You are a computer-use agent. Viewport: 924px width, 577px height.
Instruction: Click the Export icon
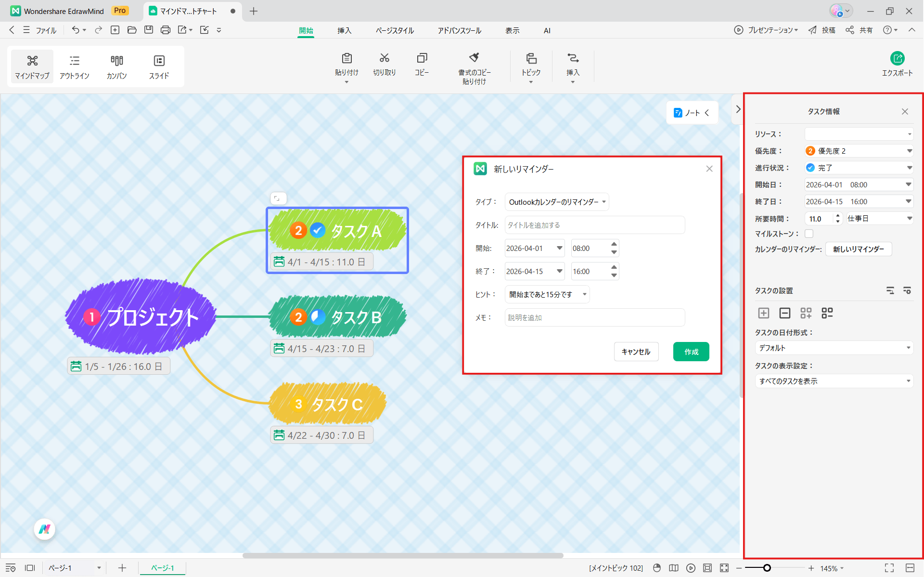[897, 59]
